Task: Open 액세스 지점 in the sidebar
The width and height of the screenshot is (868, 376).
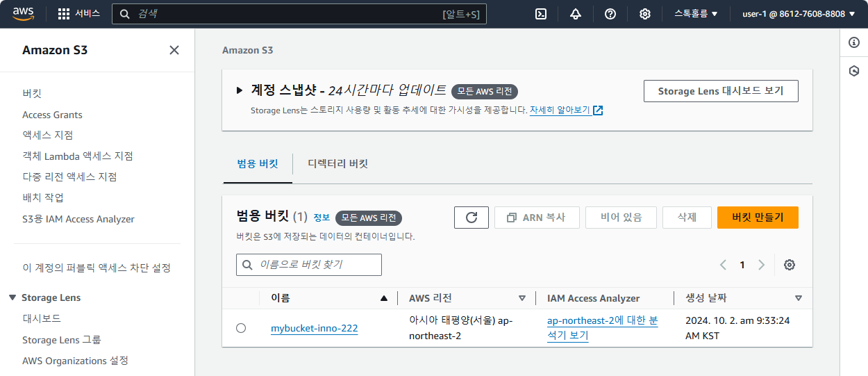Action: click(x=47, y=135)
